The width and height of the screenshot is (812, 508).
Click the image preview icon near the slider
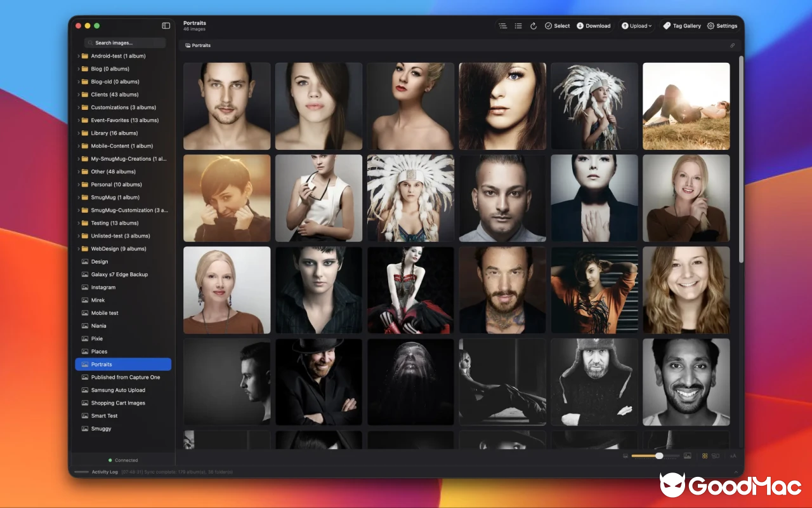(687, 455)
